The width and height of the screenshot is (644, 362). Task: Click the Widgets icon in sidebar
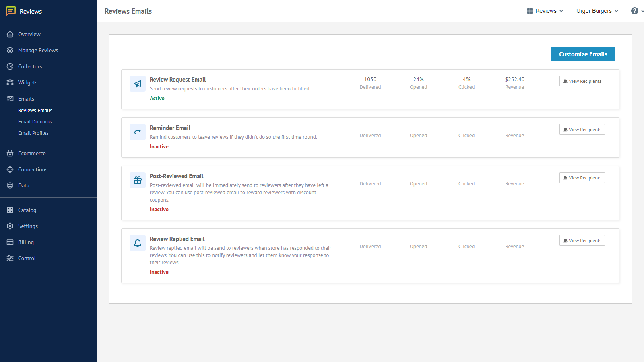point(10,82)
